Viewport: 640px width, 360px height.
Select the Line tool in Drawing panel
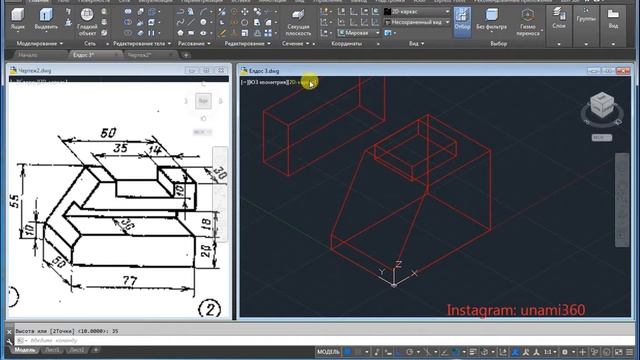pyautogui.click(x=191, y=22)
